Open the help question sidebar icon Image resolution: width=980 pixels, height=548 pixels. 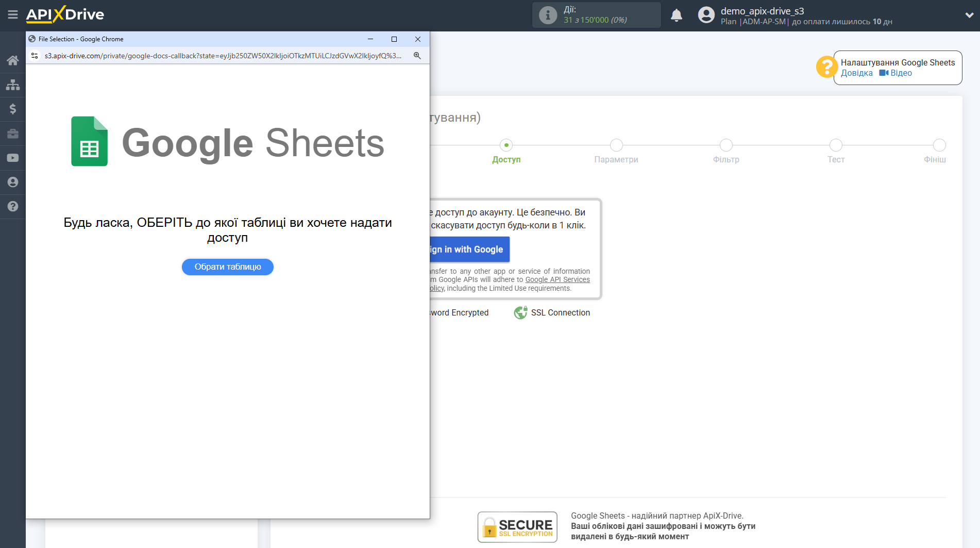tap(13, 206)
